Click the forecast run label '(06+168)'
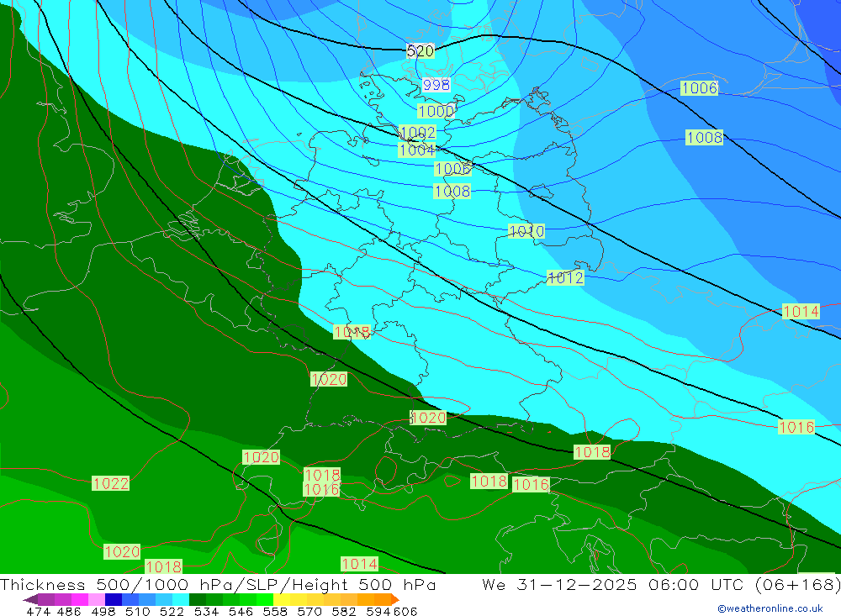 (797, 584)
